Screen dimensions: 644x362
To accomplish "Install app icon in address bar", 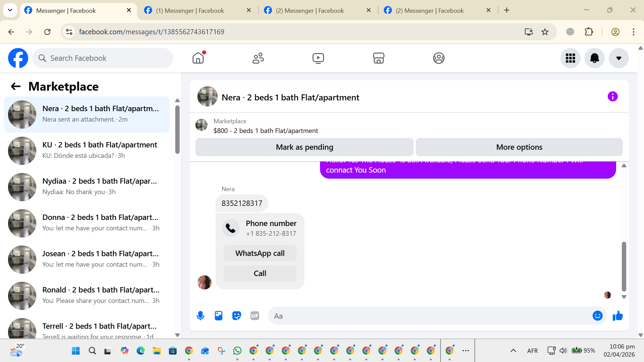I will click(x=529, y=32).
